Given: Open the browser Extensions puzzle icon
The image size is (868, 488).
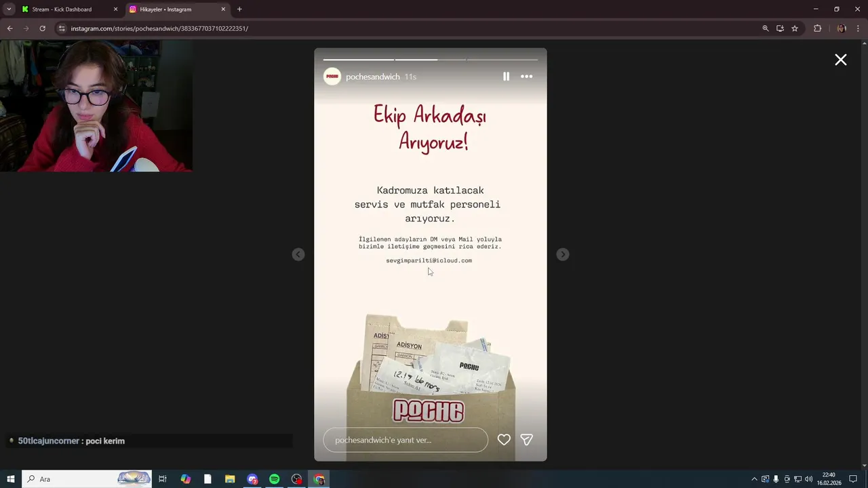Looking at the screenshot, I should pos(817,28).
